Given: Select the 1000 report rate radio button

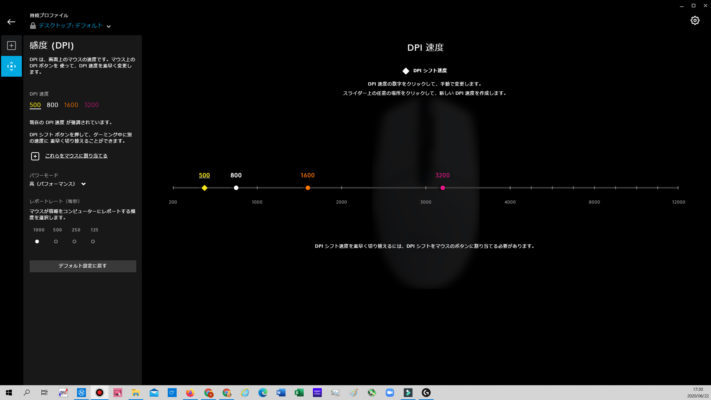Looking at the screenshot, I should pos(37,241).
